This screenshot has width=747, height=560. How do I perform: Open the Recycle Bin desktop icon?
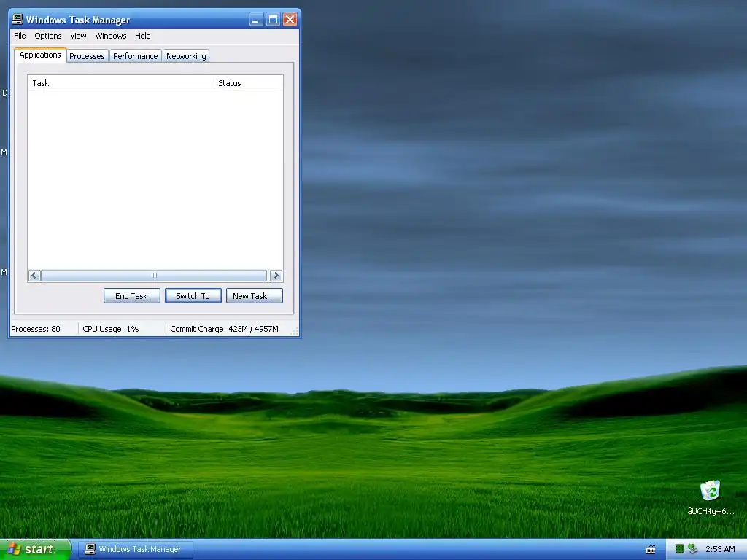click(711, 497)
